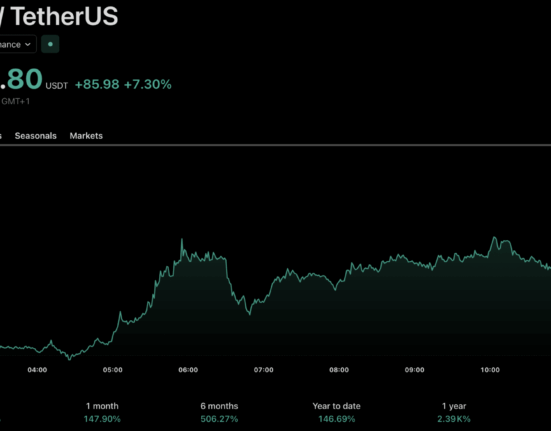Click the +85.98 price change value
This screenshot has width=551, height=431.
point(97,84)
